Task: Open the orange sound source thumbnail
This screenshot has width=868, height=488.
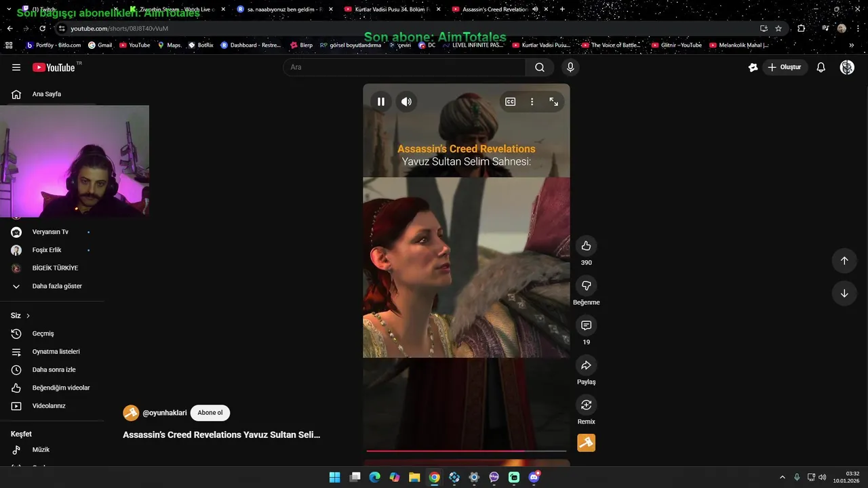Action: click(x=587, y=443)
